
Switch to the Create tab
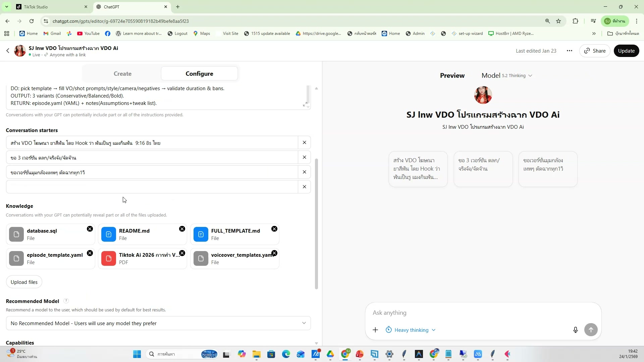point(122,74)
